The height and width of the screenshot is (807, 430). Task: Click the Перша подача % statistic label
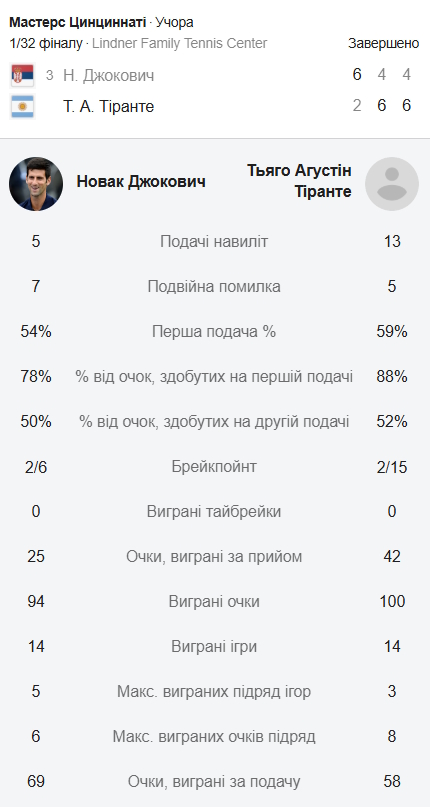pyautogui.click(x=214, y=331)
